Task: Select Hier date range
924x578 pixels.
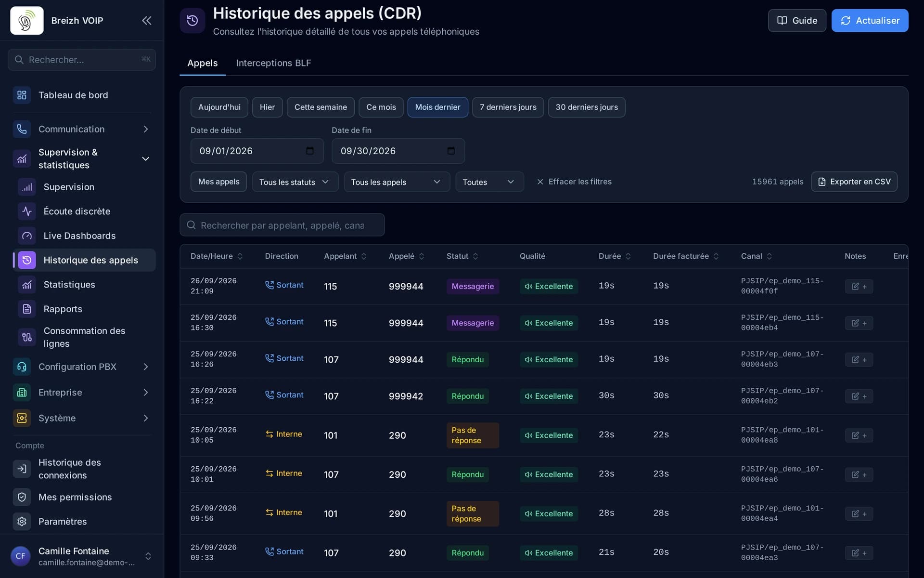Action: coord(267,107)
